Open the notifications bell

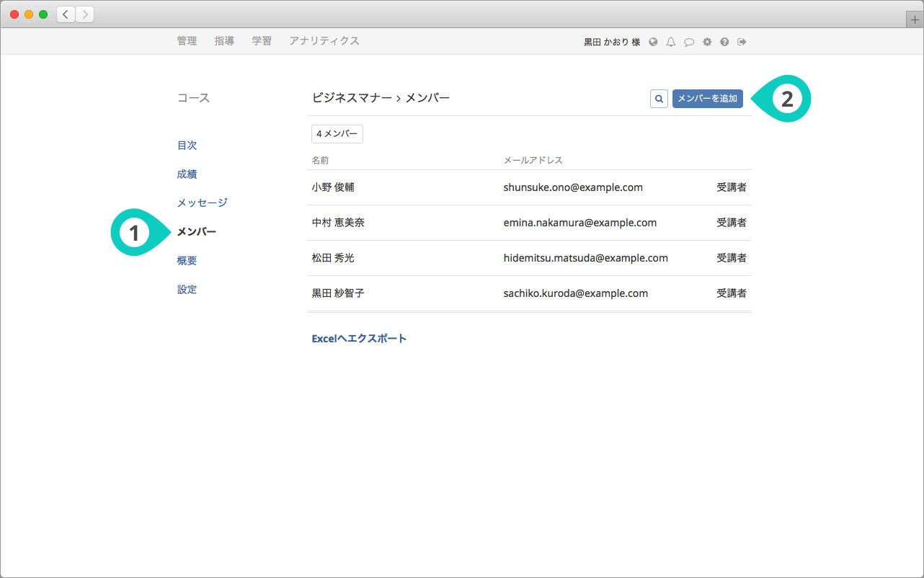click(x=671, y=42)
